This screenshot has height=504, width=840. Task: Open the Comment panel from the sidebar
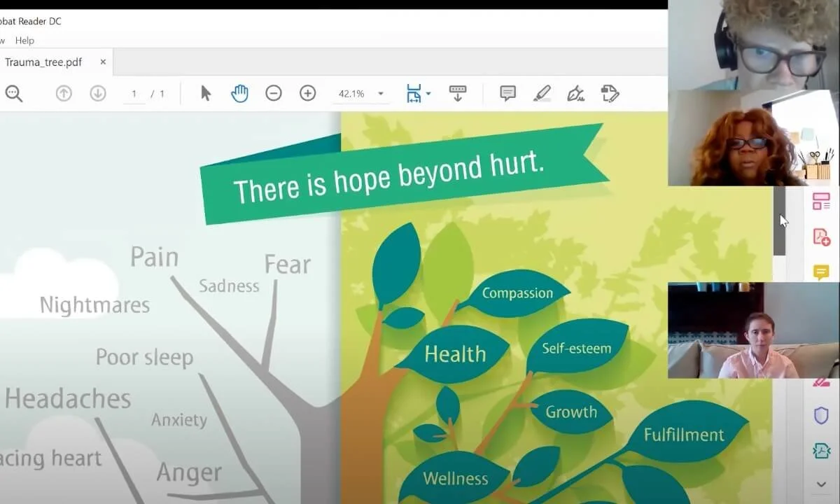822,272
